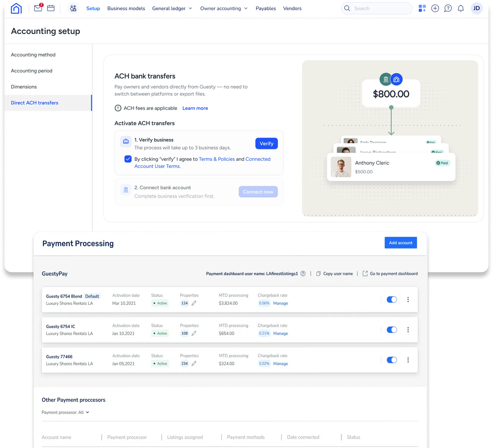Select Direct ACH transfers in sidebar

click(48, 103)
